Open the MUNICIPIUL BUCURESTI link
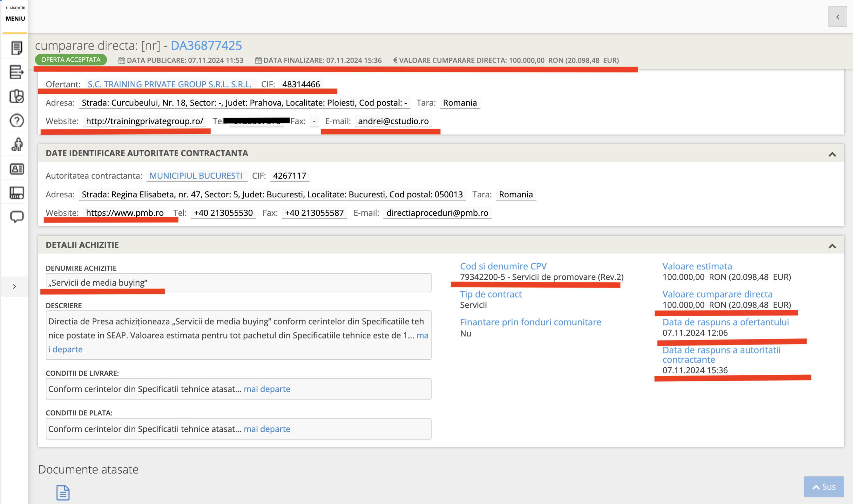The image size is (853, 504). [196, 175]
